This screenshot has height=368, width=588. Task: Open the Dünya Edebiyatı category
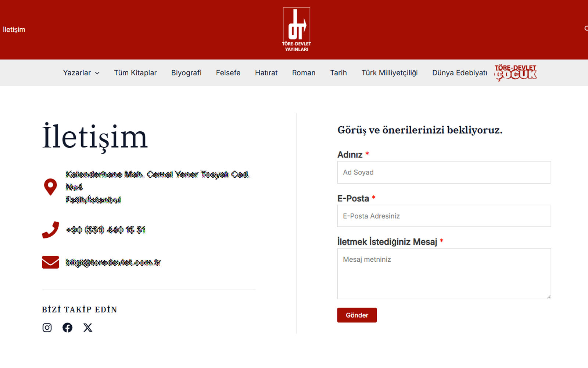(459, 73)
